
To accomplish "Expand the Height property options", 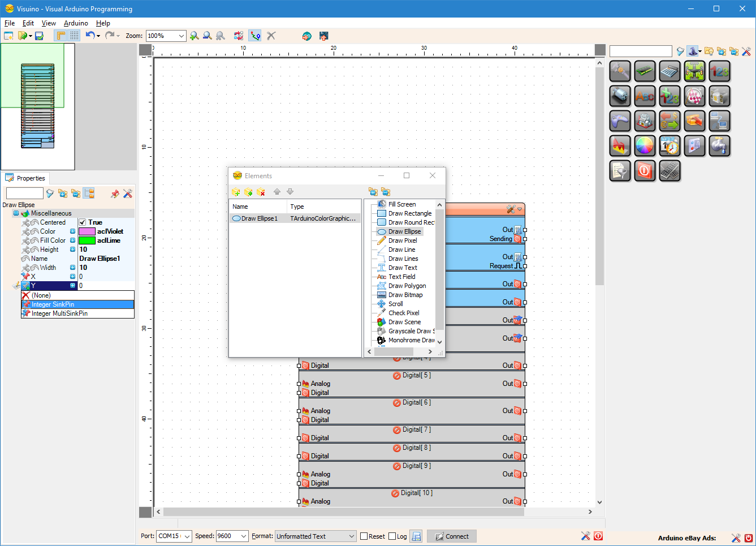I will click(72, 250).
